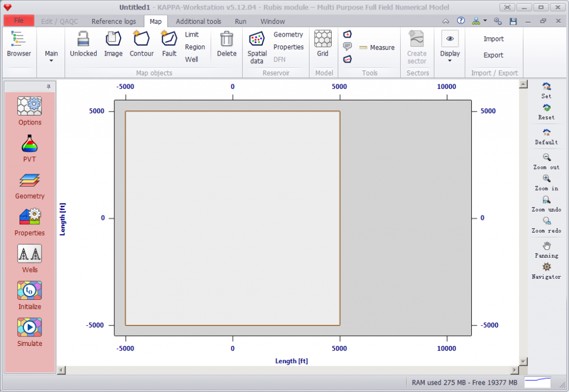This screenshot has height=392, width=569.
Task: Click the Limit map object button
Action: [x=192, y=34]
